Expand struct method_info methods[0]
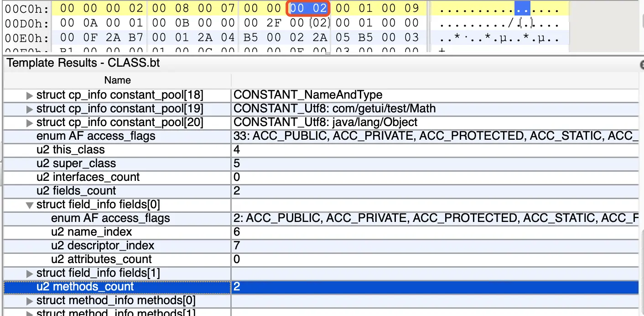The width and height of the screenshot is (644, 316). [x=30, y=301]
